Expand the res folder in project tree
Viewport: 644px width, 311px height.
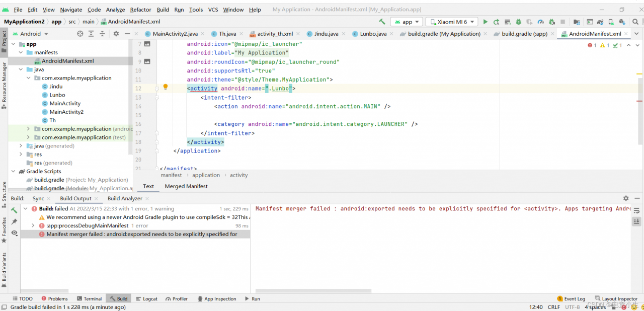tap(21, 154)
